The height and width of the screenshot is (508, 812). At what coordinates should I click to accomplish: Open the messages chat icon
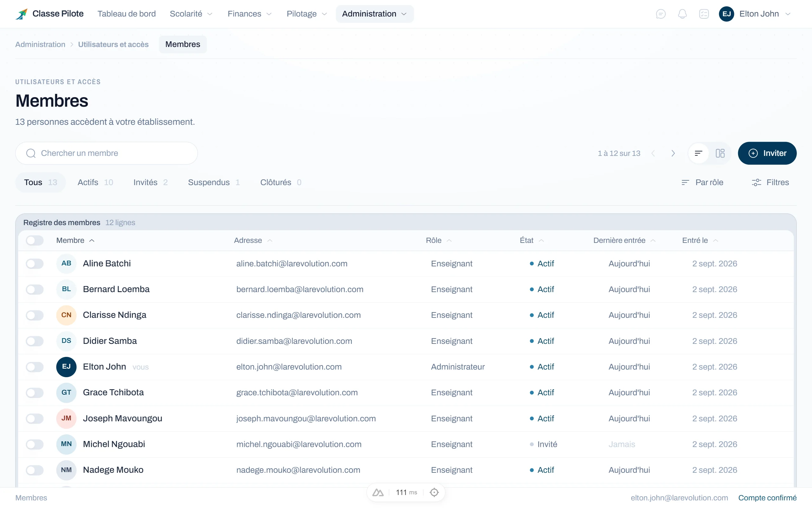click(661, 14)
